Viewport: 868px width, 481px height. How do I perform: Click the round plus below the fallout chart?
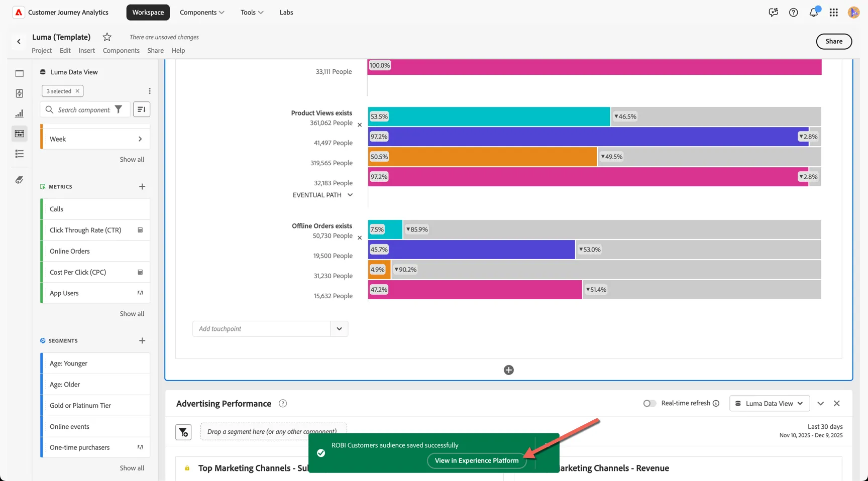click(x=509, y=370)
